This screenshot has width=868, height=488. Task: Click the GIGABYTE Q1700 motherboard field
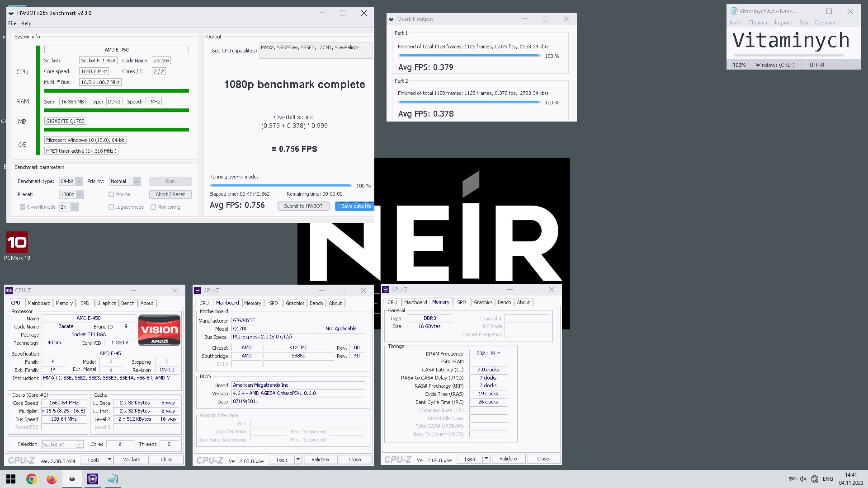coord(65,121)
